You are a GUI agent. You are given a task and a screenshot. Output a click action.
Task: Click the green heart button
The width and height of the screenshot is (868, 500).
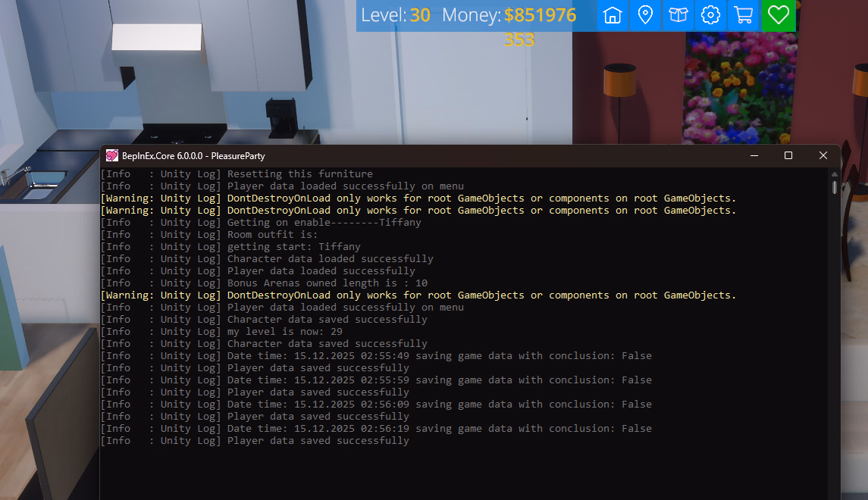tap(779, 15)
